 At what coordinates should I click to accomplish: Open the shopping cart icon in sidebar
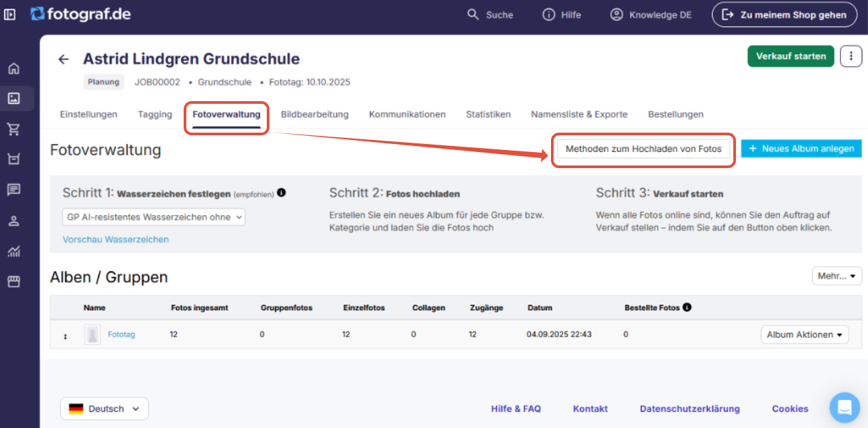click(x=13, y=129)
